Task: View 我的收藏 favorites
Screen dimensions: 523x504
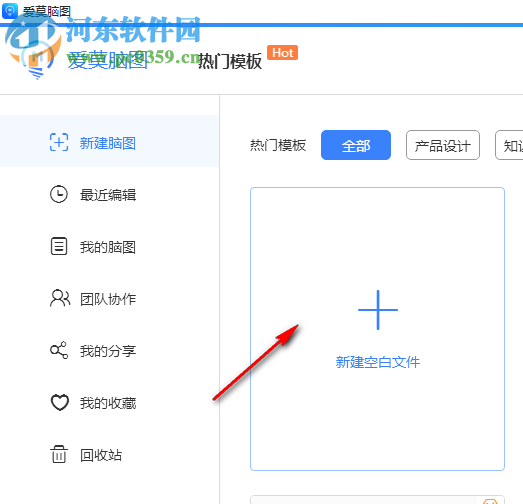Action: point(109,402)
